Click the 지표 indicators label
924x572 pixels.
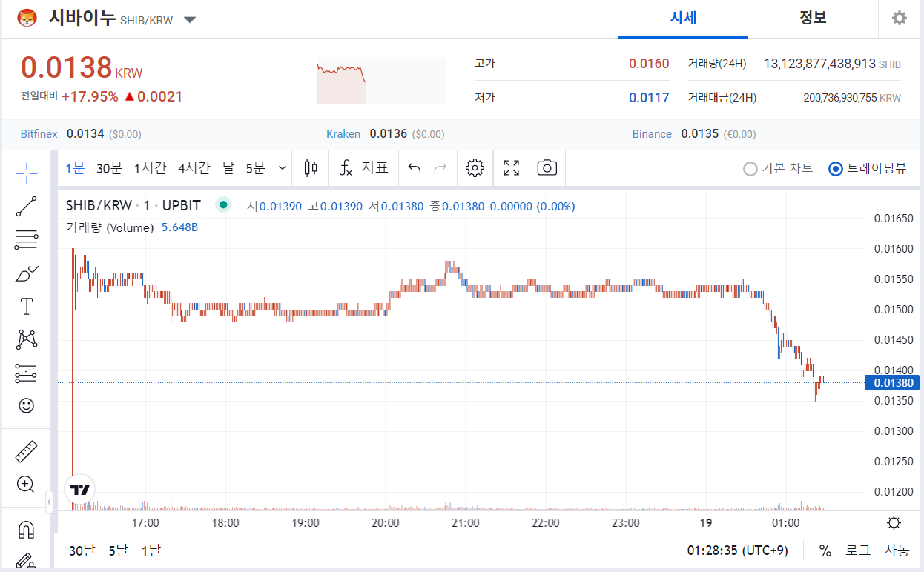(374, 168)
